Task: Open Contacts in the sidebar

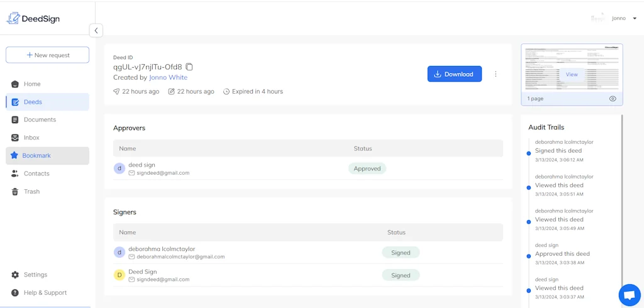Action: [48, 173]
